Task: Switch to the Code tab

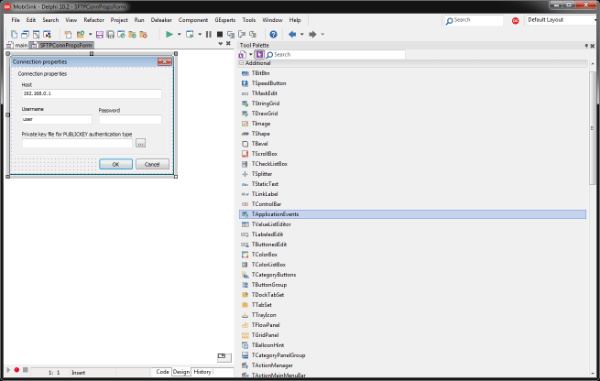Action: click(x=162, y=372)
